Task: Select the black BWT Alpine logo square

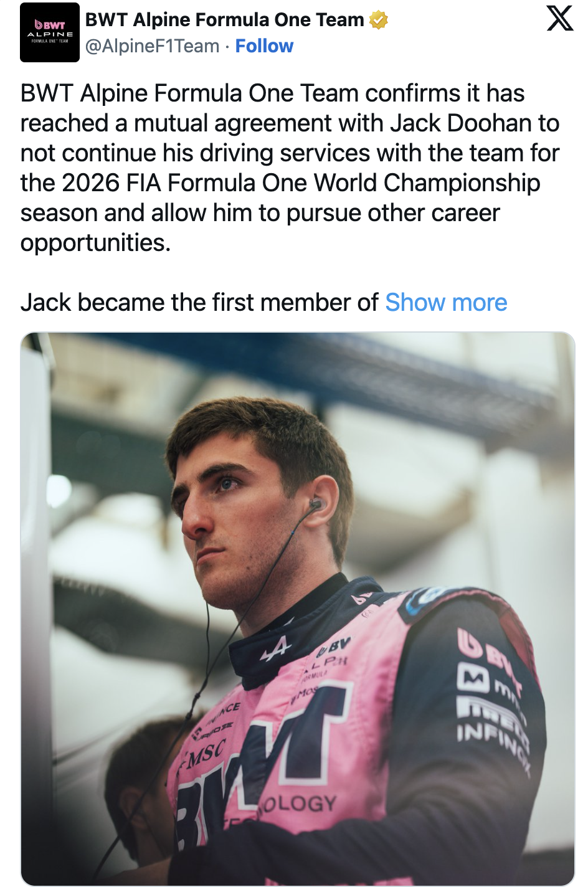Action: (x=50, y=32)
